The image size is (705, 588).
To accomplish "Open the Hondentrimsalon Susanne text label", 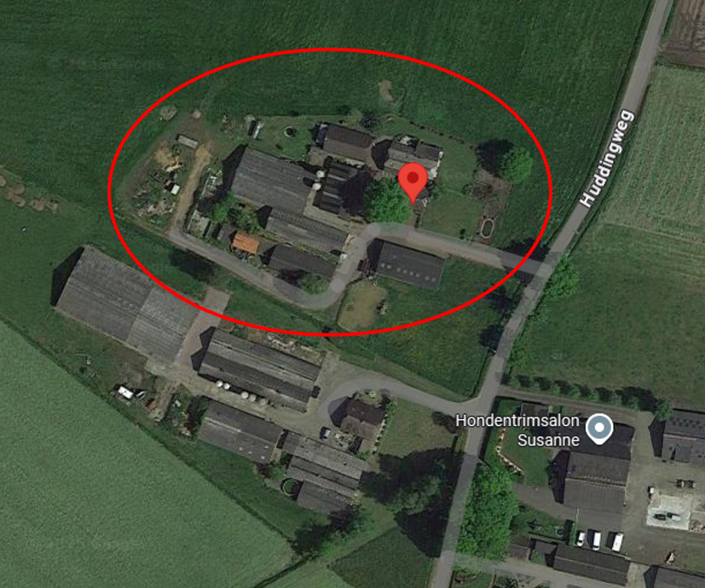I will [x=517, y=430].
